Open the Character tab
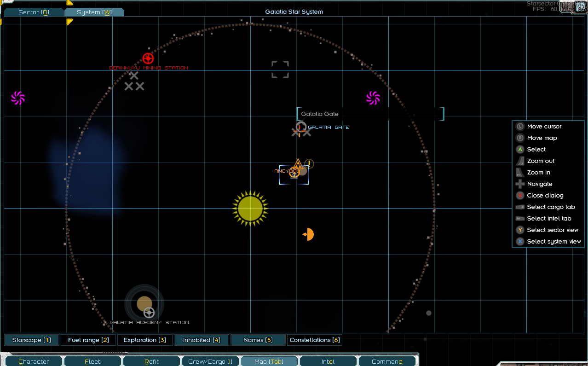This screenshot has width=588, height=366. (x=34, y=361)
